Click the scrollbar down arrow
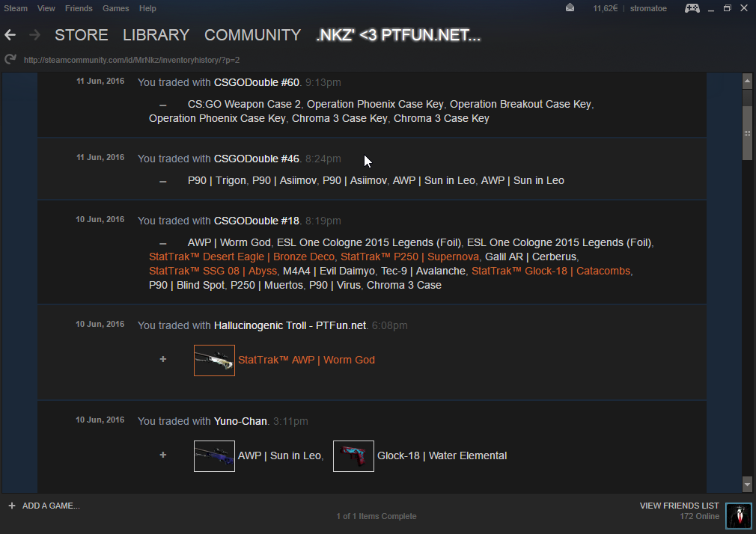Image resolution: width=756 pixels, height=534 pixels. (746, 484)
